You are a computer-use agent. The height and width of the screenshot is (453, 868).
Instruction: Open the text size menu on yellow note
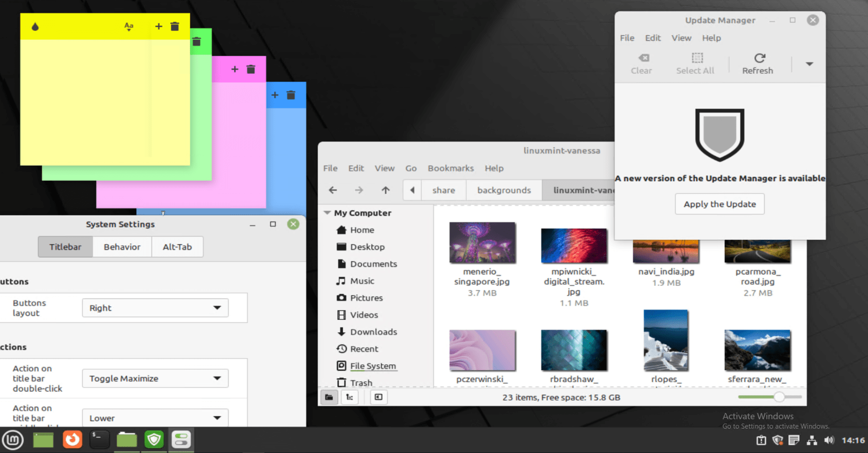[129, 26]
